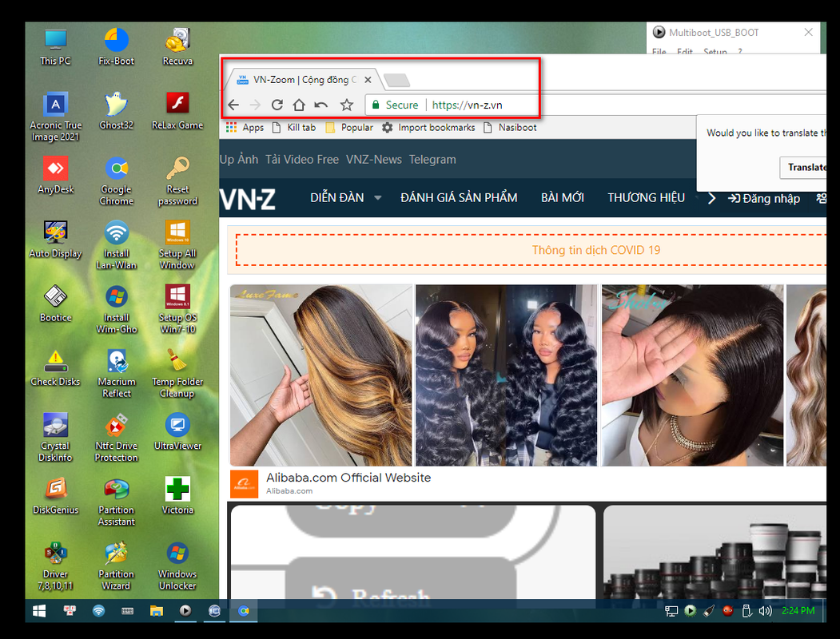Open Ntfc Drive Protection icon
840x639 pixels.
tap(116, 439)
